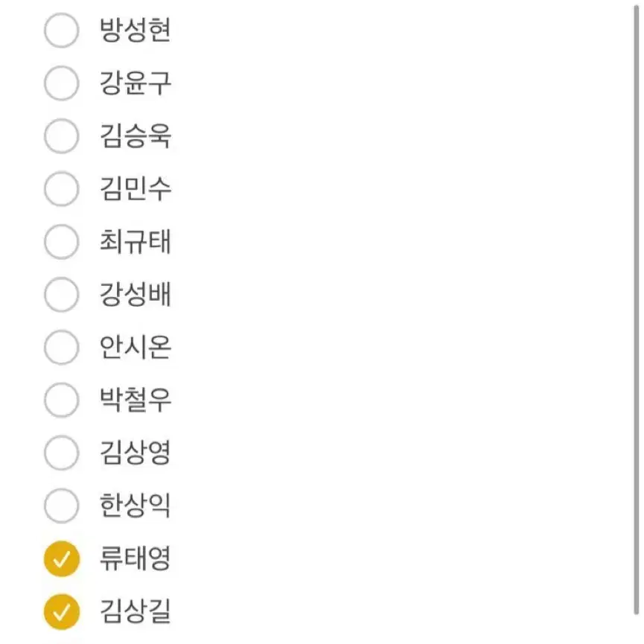Viewport: 644px width, 644px height.
Task: Enable the 한상익 selection checkbox
Action: 62,506
